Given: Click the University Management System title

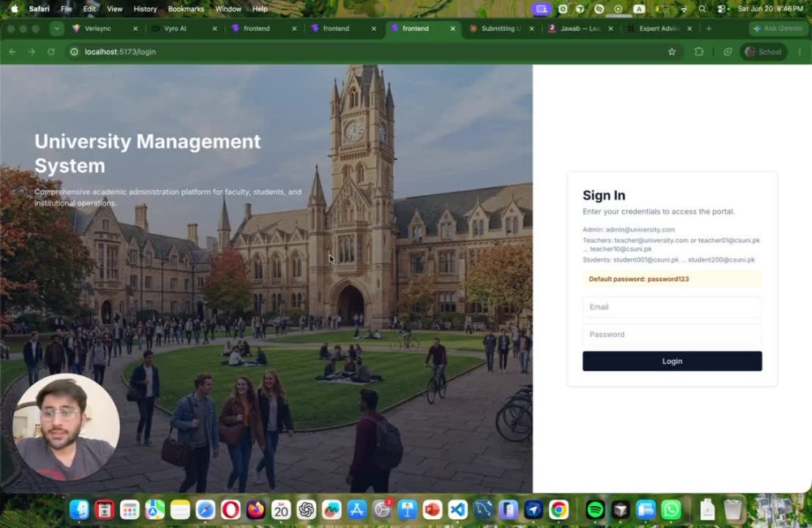Looking at the screenshot, I should pos(148,154).
